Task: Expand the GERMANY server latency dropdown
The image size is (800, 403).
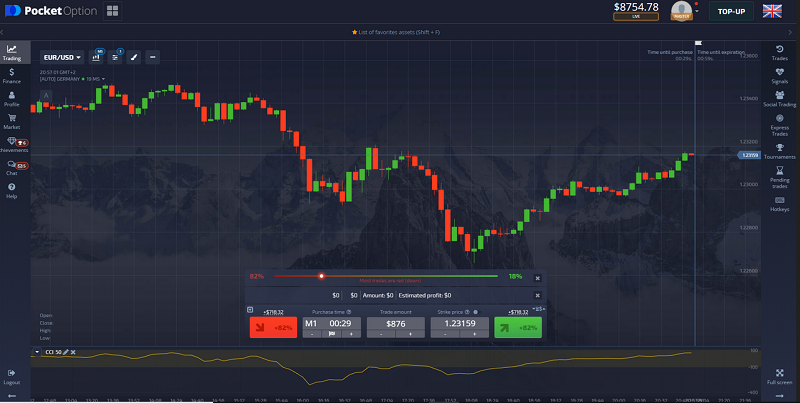Action: point(104,79)
